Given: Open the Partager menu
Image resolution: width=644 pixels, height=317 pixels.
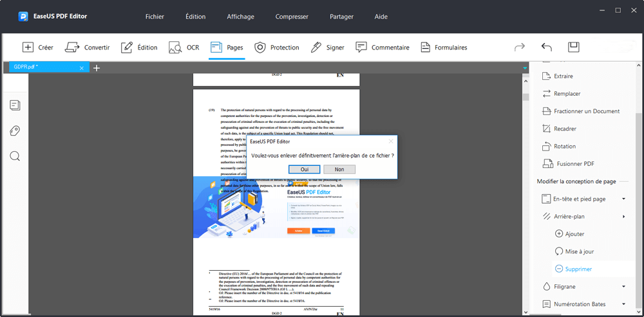Looking at the screenshot, I should 342,17.
